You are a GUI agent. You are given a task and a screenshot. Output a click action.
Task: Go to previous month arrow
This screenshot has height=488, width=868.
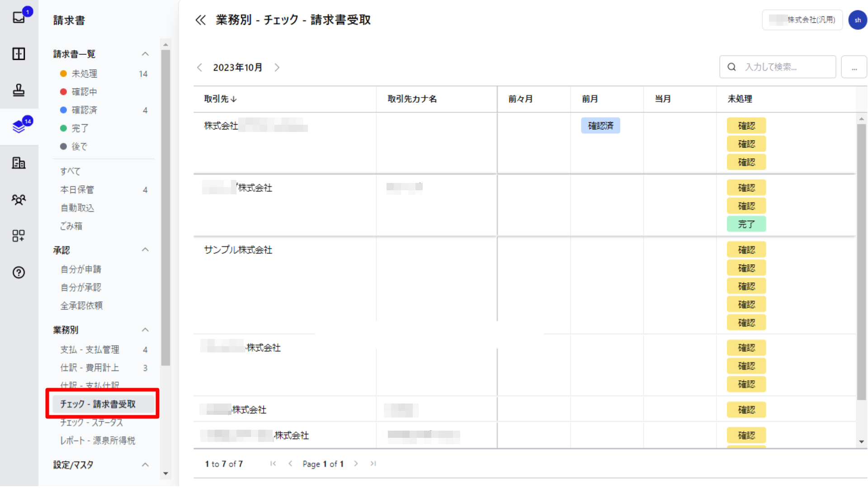pyautogui.click(x=199, y=67)
